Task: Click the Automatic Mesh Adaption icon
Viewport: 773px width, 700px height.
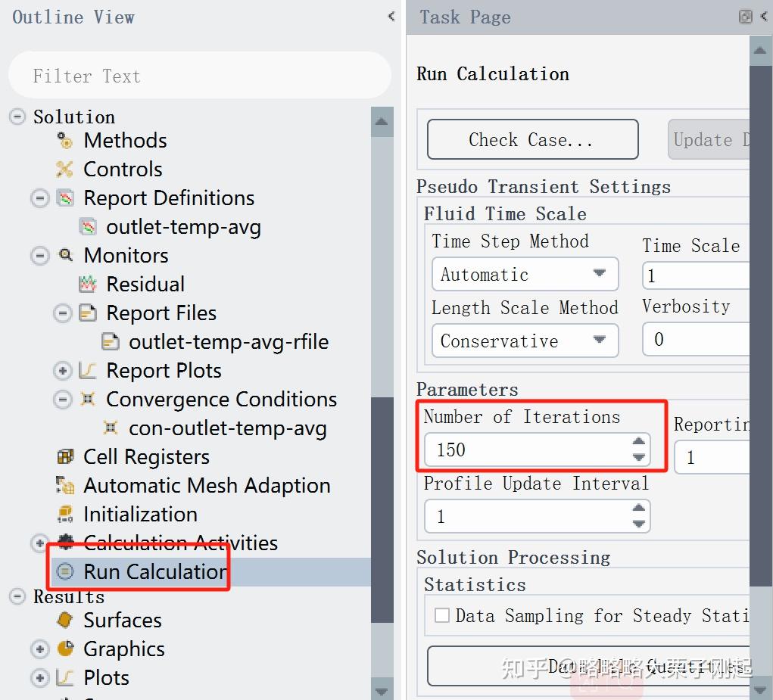Action: 65,486
